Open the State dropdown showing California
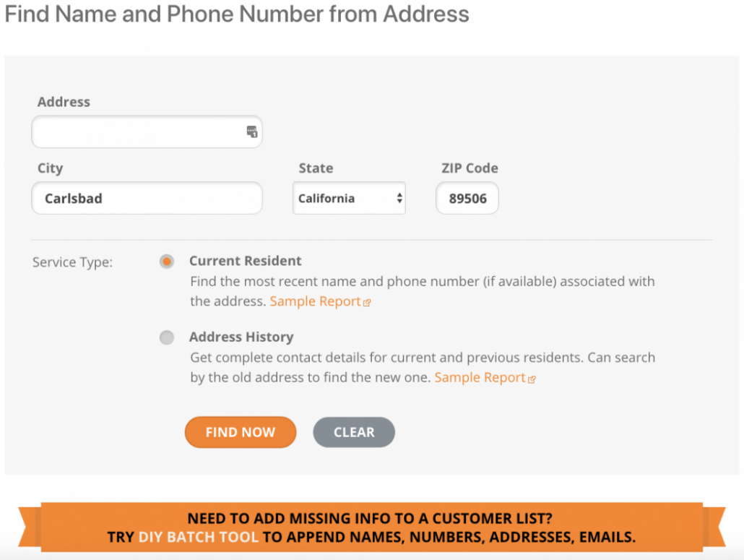The height and width of the screenshot is (560, 744). pyautogui.click(x=349, y=198)
